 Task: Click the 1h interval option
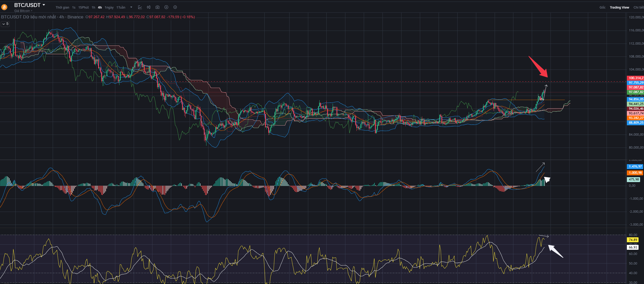pyautogui.click(x=93, y=8)
